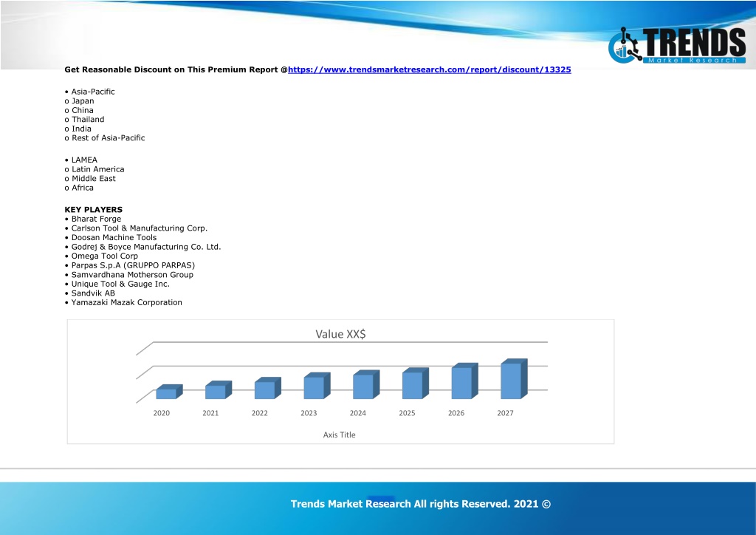The width and height of the screenshot is (756, 535).
Task: Click 'Parpas S.p.A (GRUPPO PARPAS)'
Action: point(133,265)
